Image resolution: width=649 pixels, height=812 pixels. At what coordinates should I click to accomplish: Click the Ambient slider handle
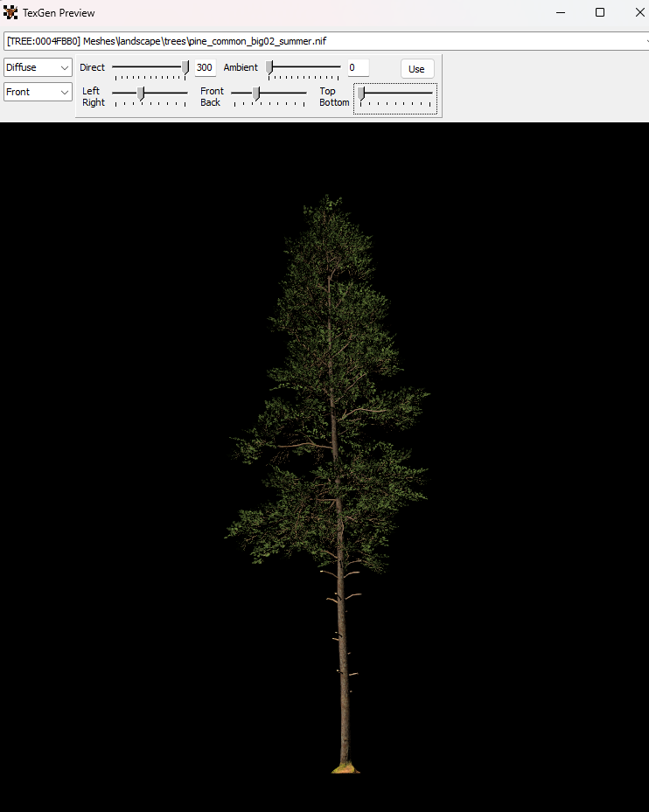[x=270, y=67]
